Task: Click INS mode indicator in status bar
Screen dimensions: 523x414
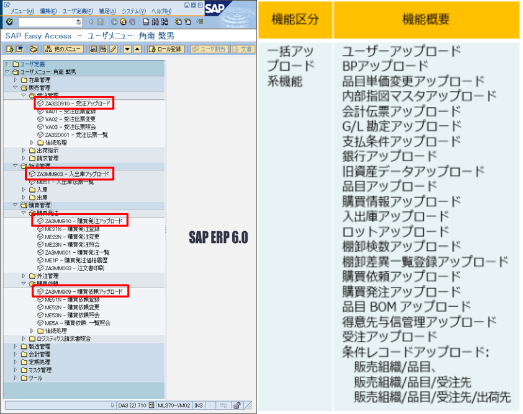Action: tap(199, 405)
